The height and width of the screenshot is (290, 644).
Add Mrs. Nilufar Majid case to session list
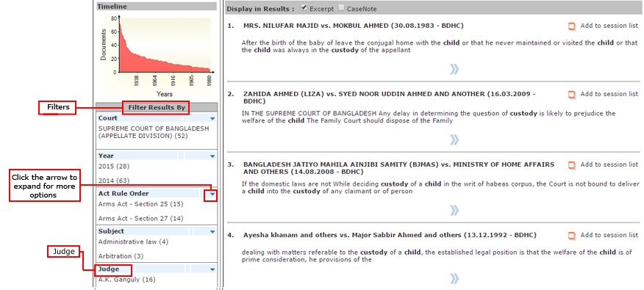[603, 26]
